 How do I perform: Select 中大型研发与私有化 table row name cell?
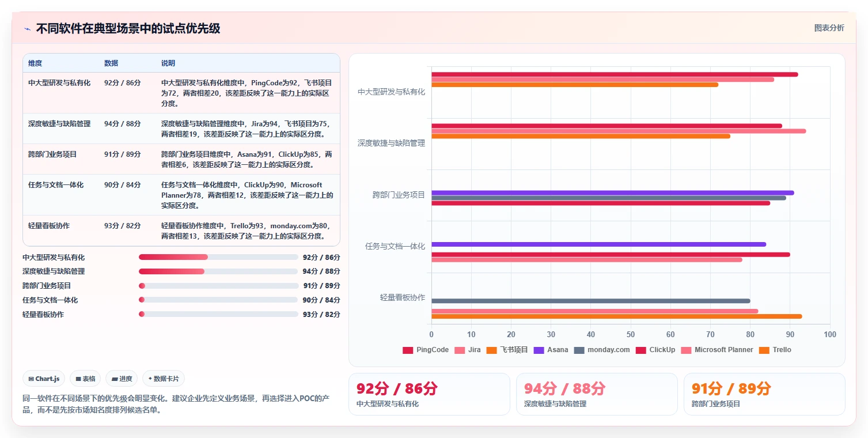click(x=59, y=82)
